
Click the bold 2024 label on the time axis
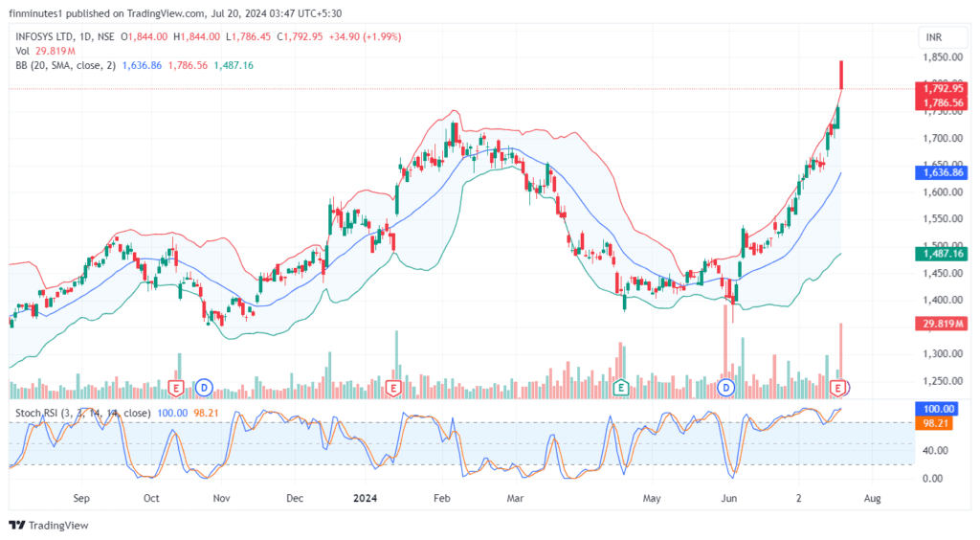(x=365, y=498)
